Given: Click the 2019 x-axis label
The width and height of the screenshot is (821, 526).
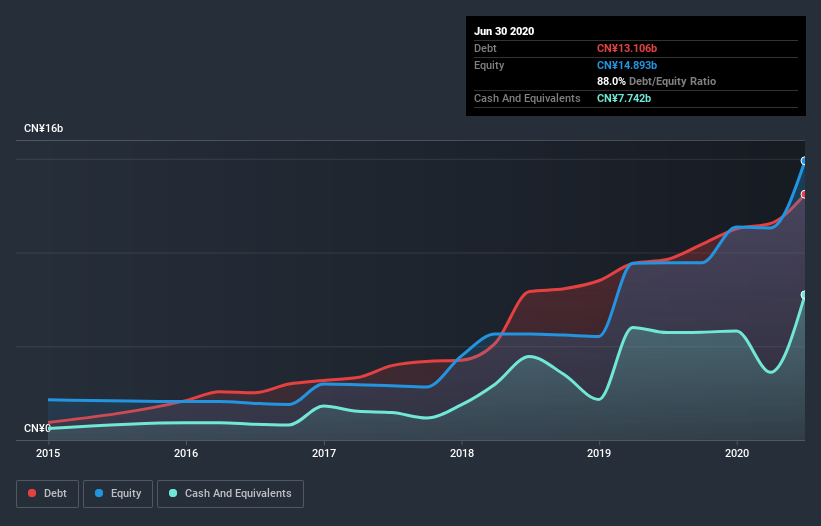Looking at the screenshot, I should pos(599,453).
